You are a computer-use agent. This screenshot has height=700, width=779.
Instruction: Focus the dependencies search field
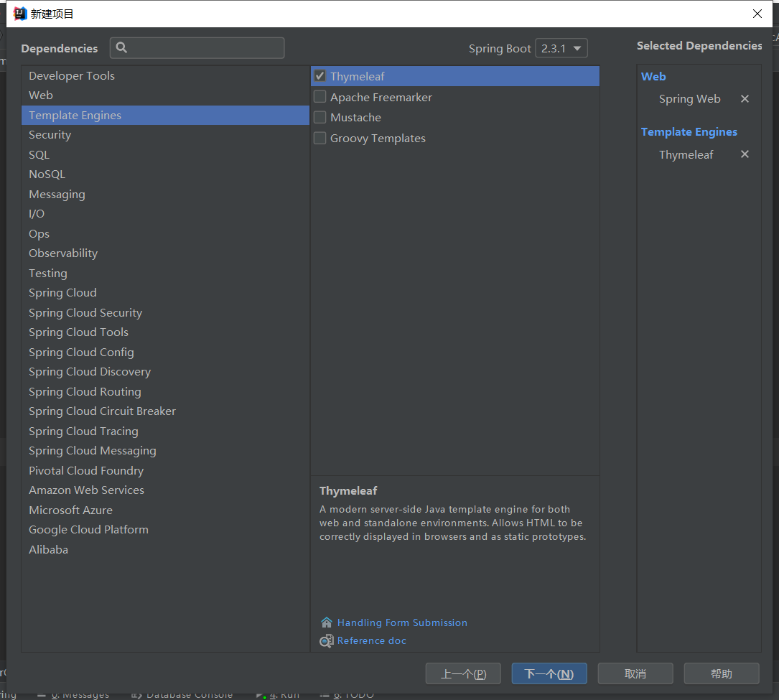tap(205, 48)
